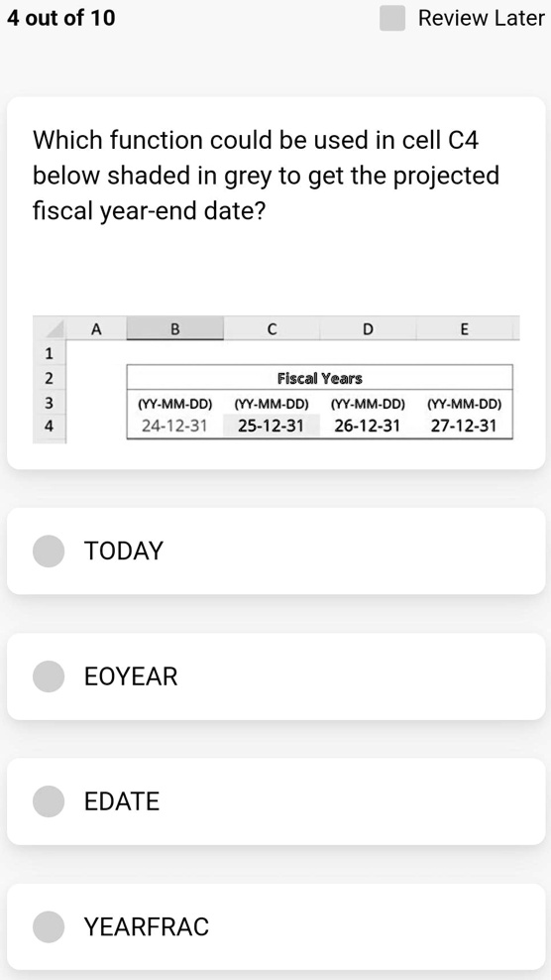The width and height of the screenshot is (551, 980).
Task: Click the column D header
Action: (368, 328)
